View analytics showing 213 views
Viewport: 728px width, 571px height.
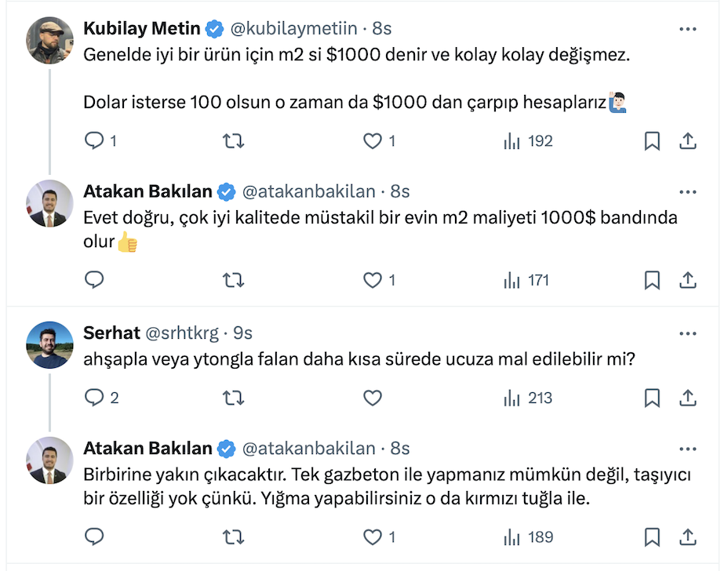pyautogui.click(x=528, y=398)
